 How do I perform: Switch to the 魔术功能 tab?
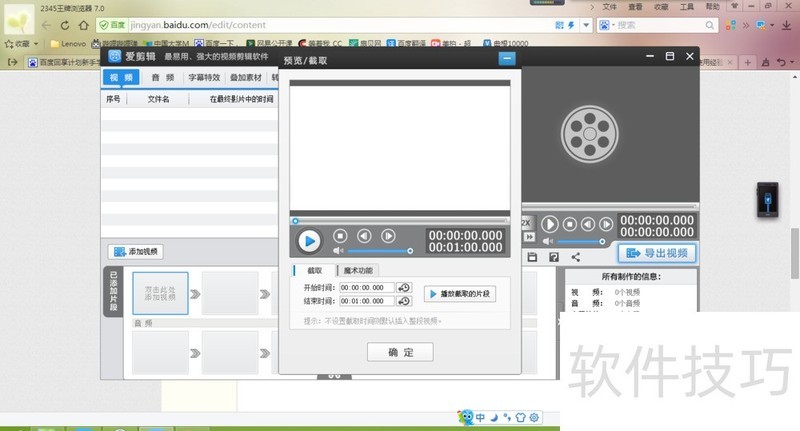(358, 270)
